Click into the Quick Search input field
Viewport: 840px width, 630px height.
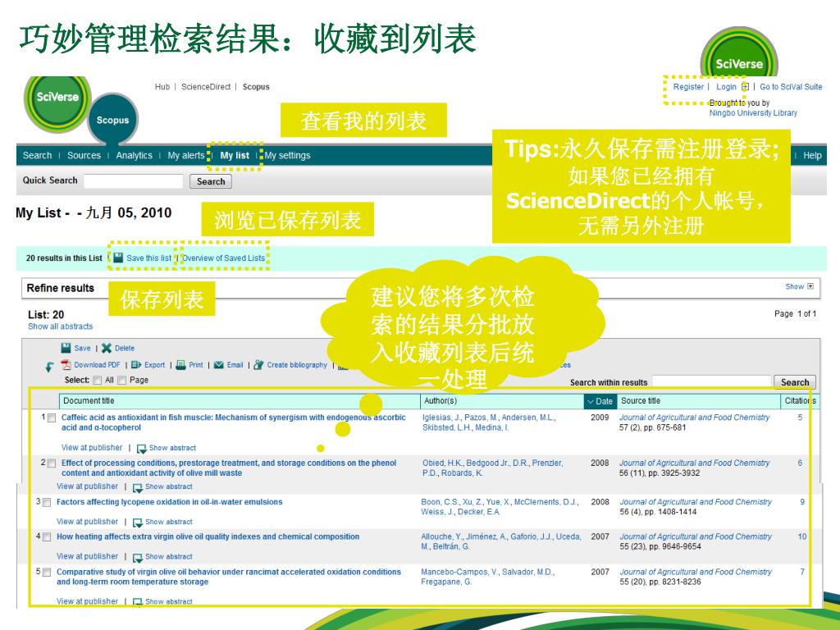[134, 181]
